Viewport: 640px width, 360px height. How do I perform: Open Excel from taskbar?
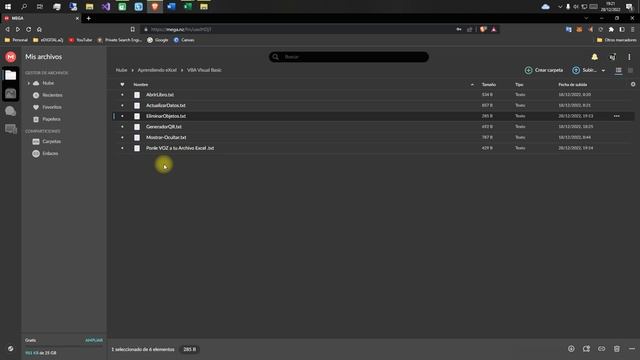pos(188,7)
